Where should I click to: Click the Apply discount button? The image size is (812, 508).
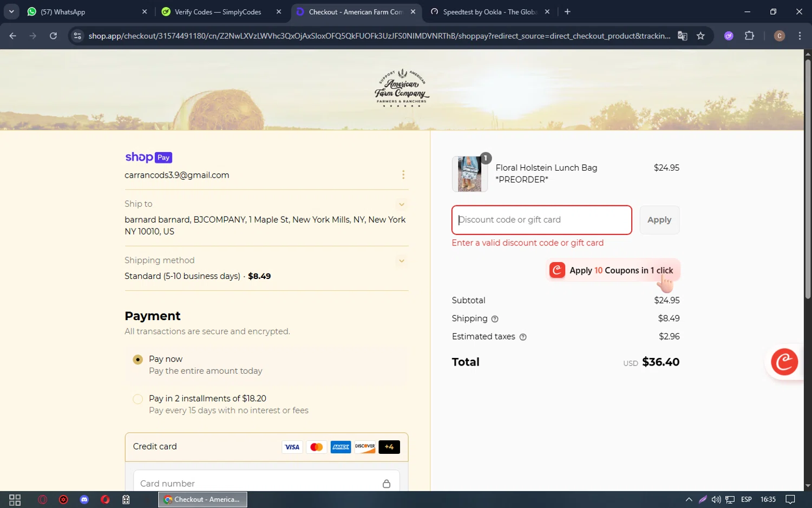(x=659, y=220)
